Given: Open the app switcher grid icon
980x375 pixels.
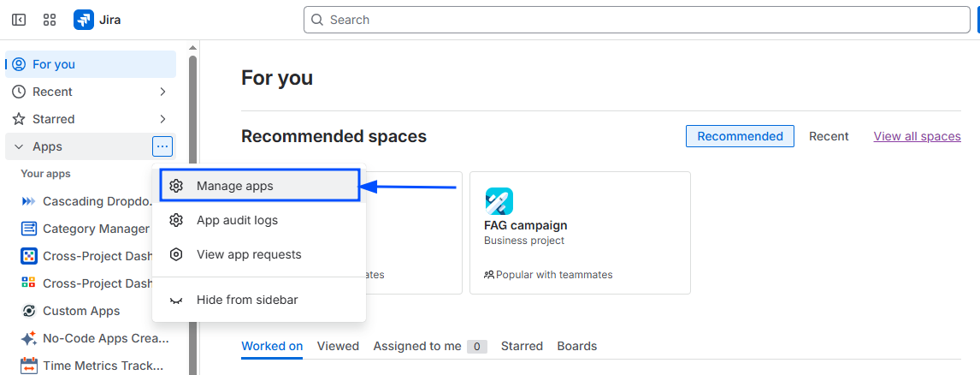Looking at the screenshot, I should click(49, 20).
